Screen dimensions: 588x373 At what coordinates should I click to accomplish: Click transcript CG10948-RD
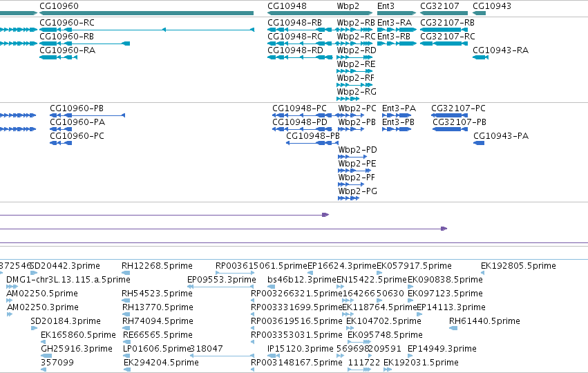[x=295, y=50]
